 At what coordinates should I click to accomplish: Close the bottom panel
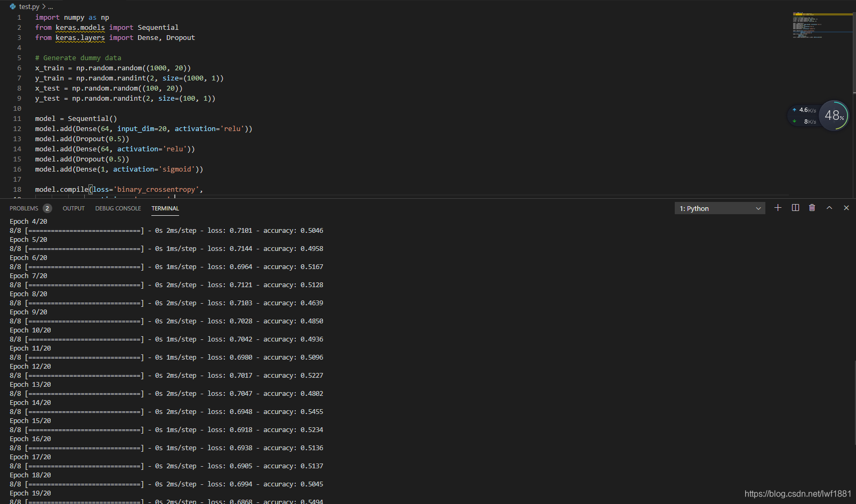click(x=846, y=208)
